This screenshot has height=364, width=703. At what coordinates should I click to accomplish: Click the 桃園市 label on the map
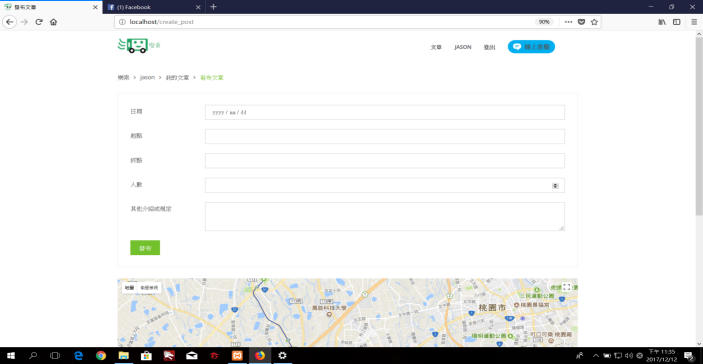pyautogui.click(x=492, y=308)
